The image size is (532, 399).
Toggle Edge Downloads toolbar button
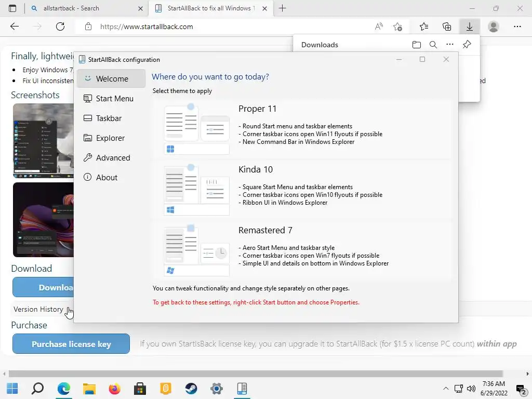(470, 26)
